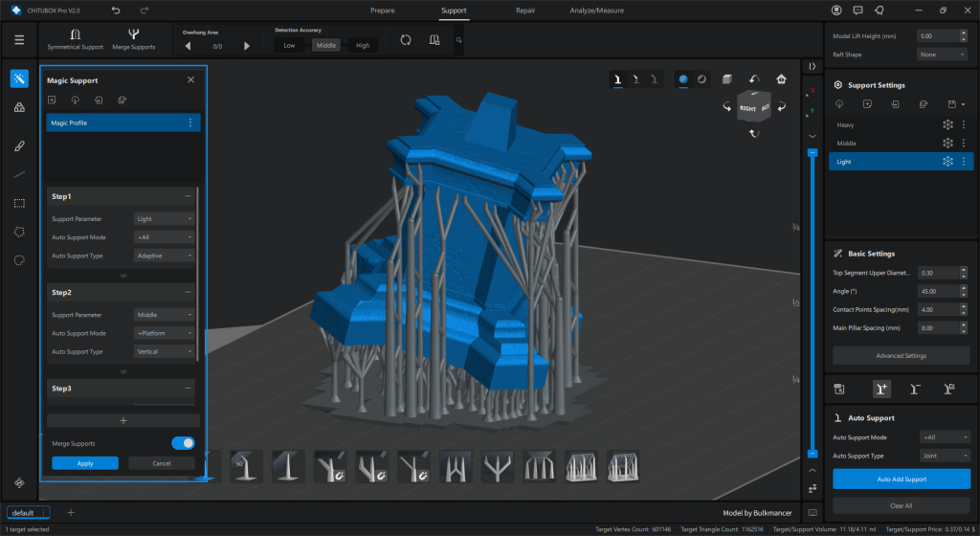This screenshot has height=536, width=980.
Task: Click the Merge Supports toolbar icon
Action: click(133, 39)
